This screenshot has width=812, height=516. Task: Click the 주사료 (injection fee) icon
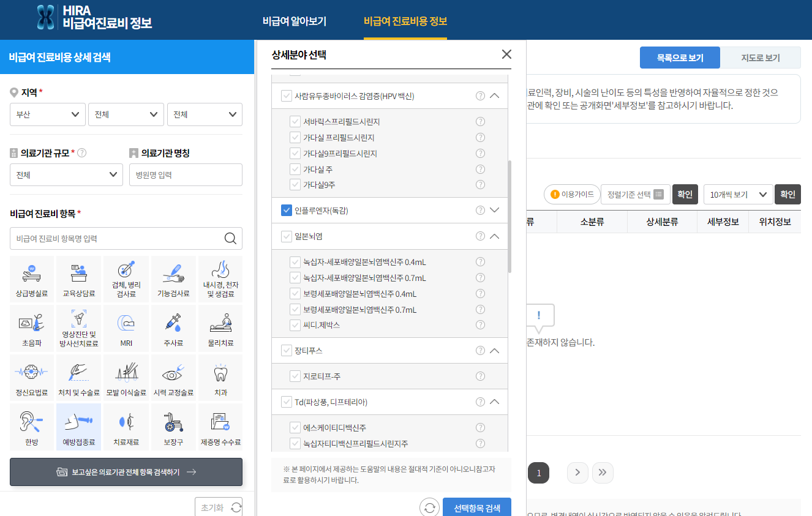click(173, 328)
